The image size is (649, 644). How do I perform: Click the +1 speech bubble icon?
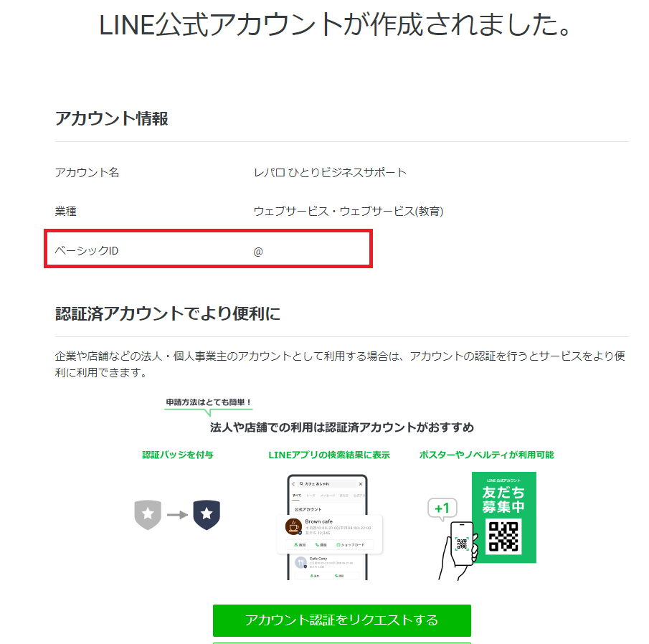[442, 509]
